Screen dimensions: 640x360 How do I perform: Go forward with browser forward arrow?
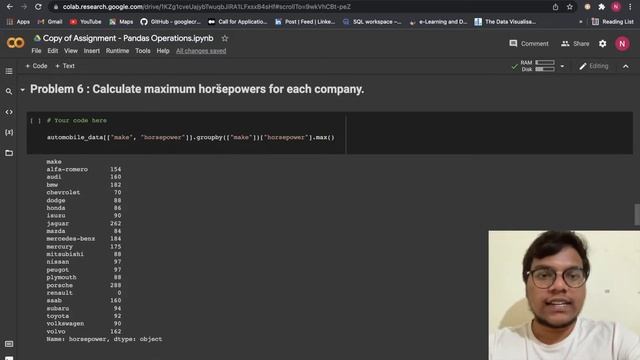[24, 7]
